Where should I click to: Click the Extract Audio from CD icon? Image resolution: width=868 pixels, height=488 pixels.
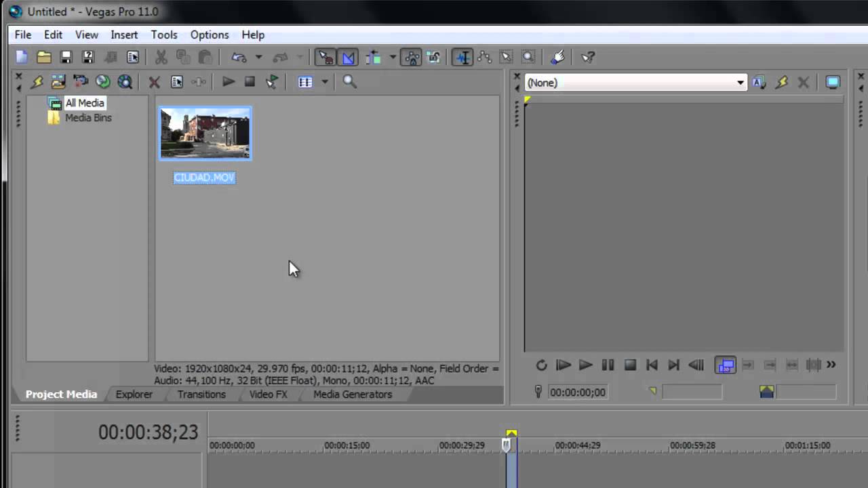tap(102, 82)
